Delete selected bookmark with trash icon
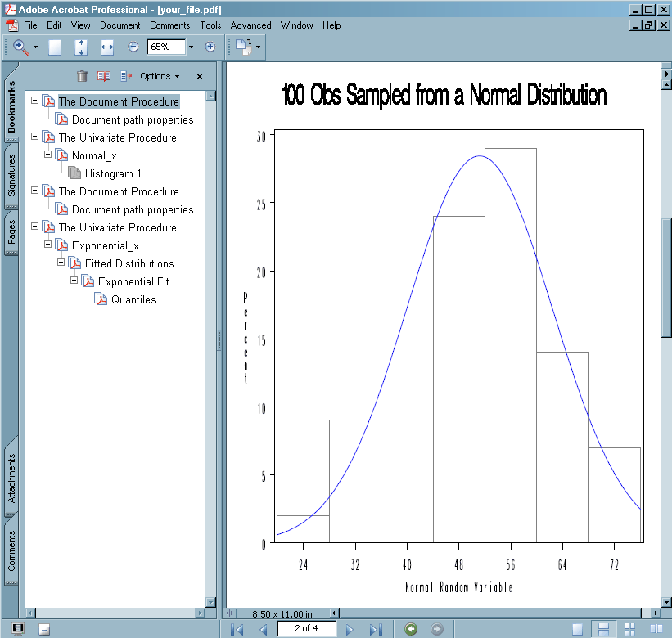The height and width of the screenshot is (638, 672). tap(82, 76)
